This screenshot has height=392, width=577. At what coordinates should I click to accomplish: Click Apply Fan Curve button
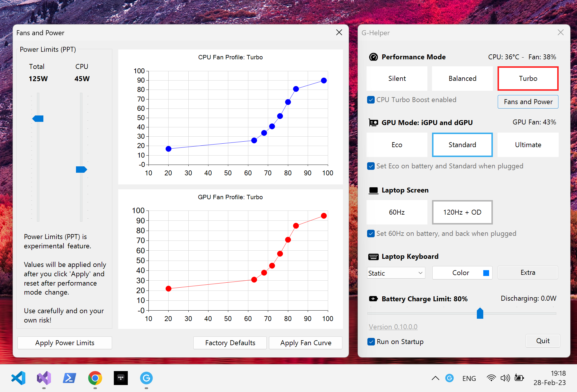[x=305, y=343]
